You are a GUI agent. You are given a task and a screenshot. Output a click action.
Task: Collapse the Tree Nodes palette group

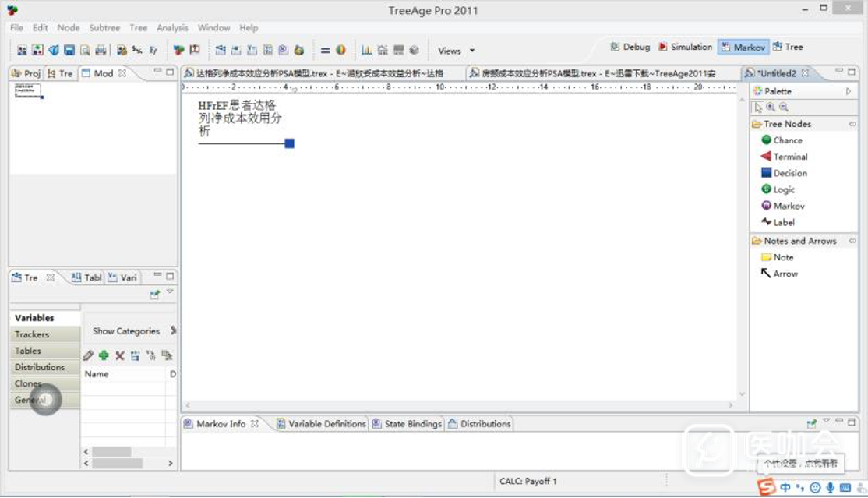pos(852,124)
